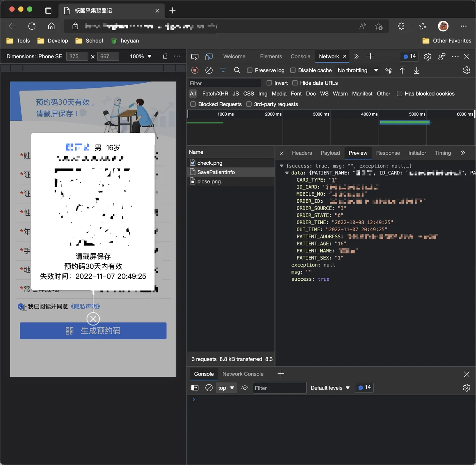The image size is (476, 465).
Task: Collapse the data object triangle
Action: point(287,173)
